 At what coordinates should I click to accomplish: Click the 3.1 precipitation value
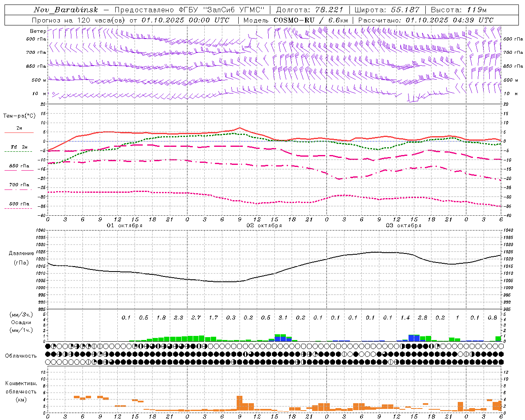pos(283,317)
